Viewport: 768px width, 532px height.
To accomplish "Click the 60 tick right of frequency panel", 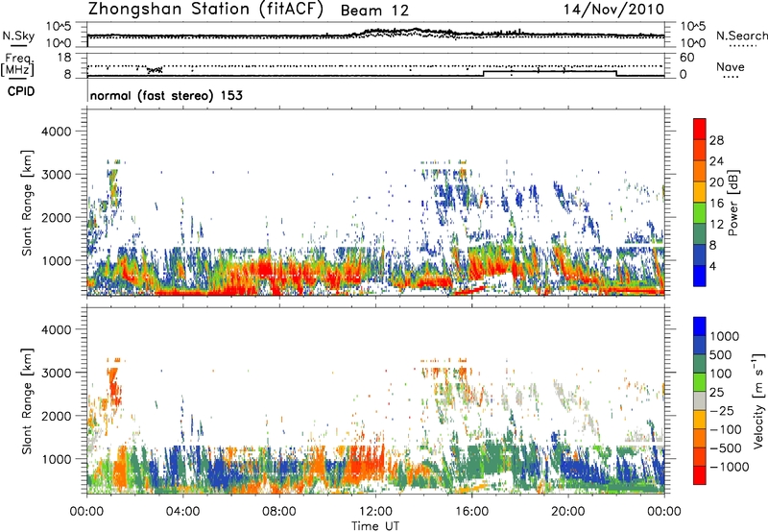I will coord(686,58).
